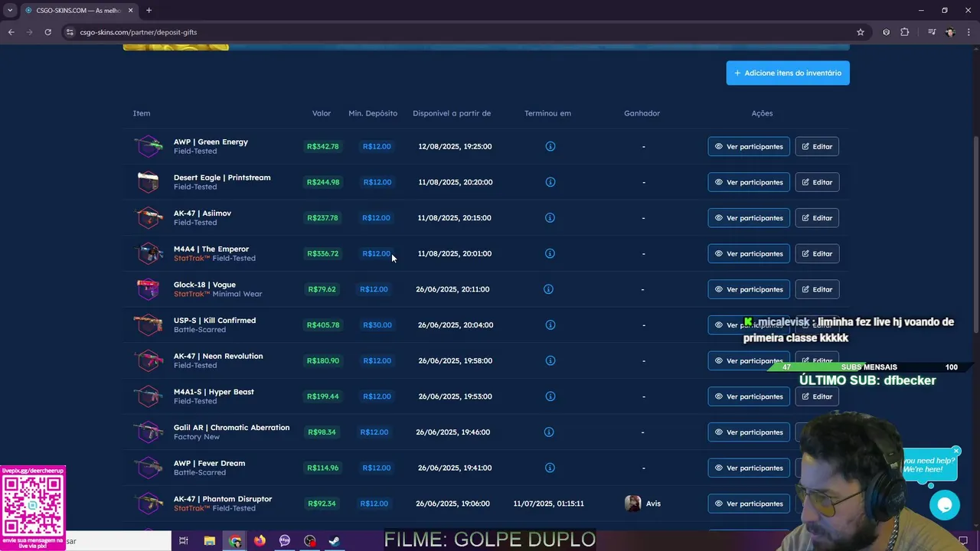View participants for AK-47 Asiimov
Image resolution: width=980 pixels, height=551 pixels.
click(749, 218)
